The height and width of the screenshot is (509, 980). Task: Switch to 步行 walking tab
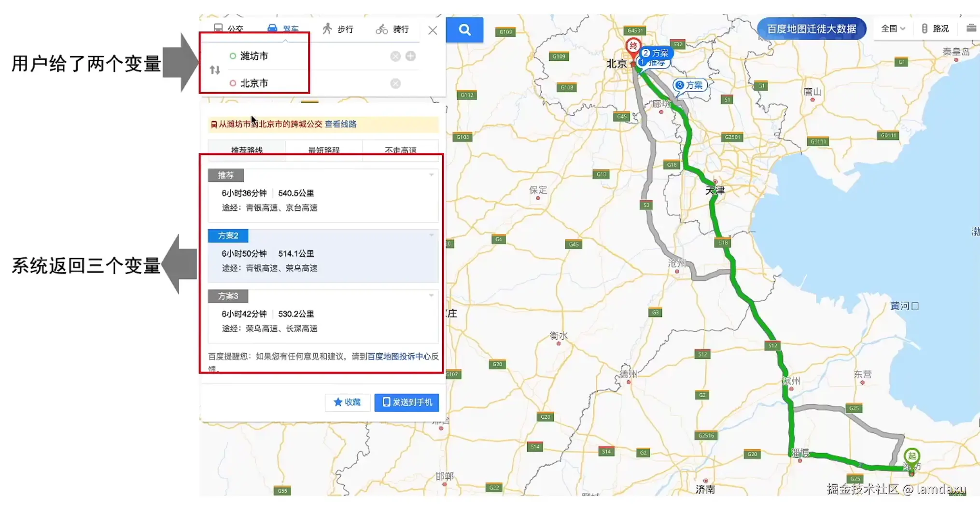(x=338, y=29)
